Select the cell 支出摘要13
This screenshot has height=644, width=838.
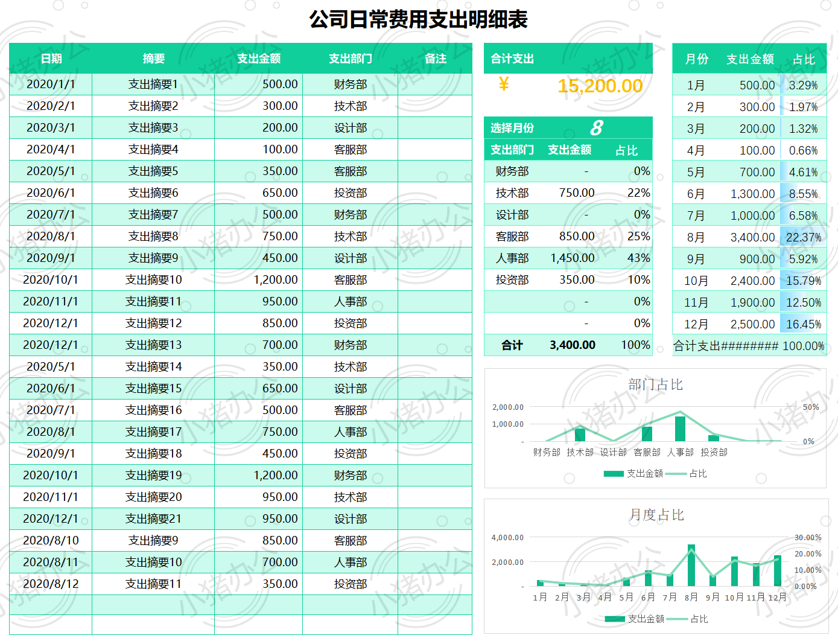153,345
